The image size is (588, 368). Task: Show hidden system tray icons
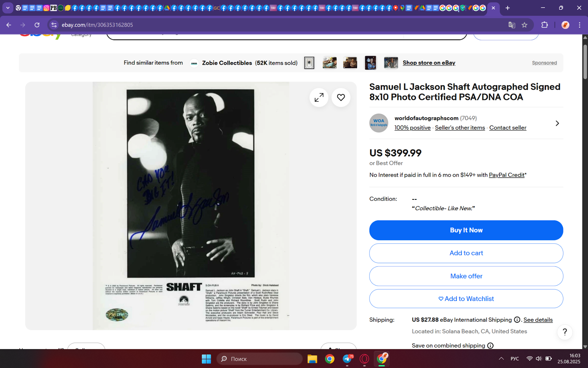(501, 359)
